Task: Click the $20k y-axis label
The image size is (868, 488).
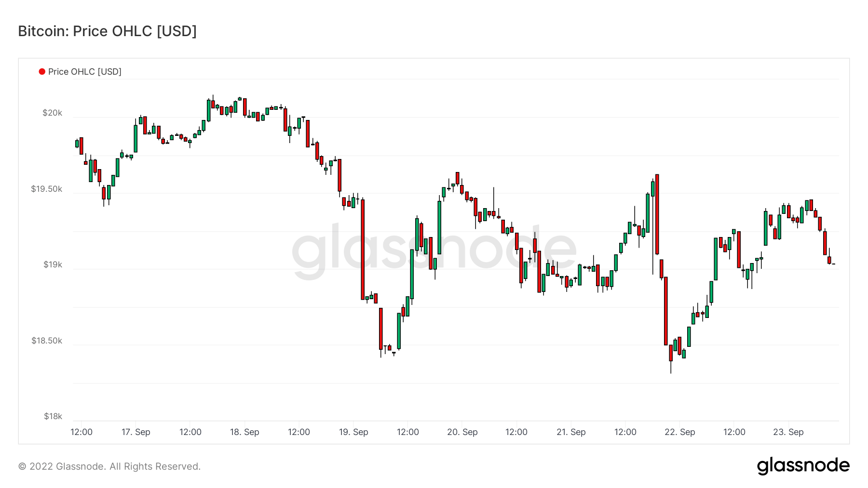Action: [x=53, y=113]
